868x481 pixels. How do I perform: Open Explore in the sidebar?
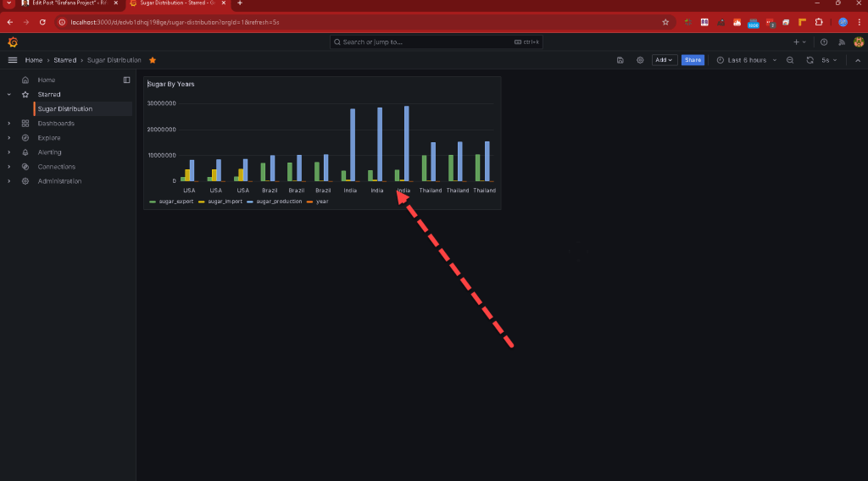tap(48, 138)
